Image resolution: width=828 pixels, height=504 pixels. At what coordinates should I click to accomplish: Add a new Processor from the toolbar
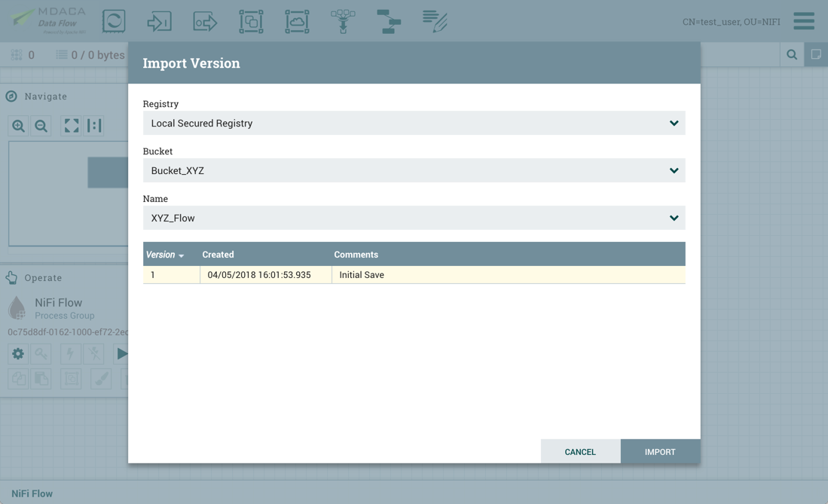(x=114, y=20)
